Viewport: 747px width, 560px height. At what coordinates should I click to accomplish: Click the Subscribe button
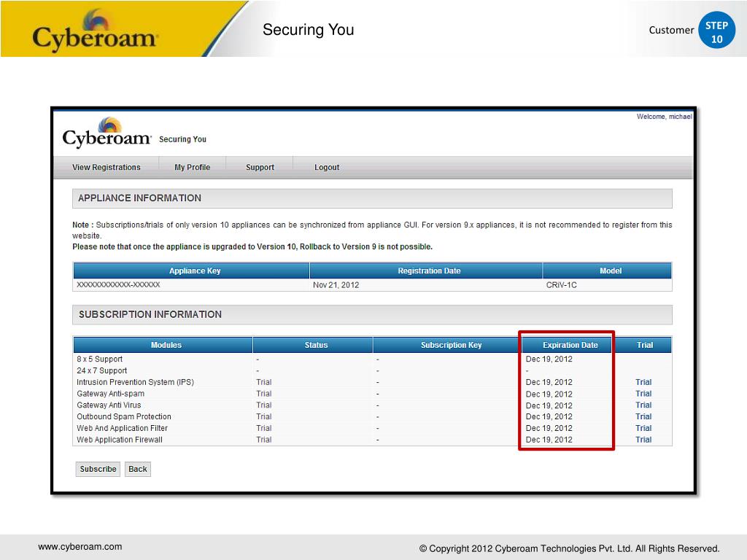(x=98, y=469)
